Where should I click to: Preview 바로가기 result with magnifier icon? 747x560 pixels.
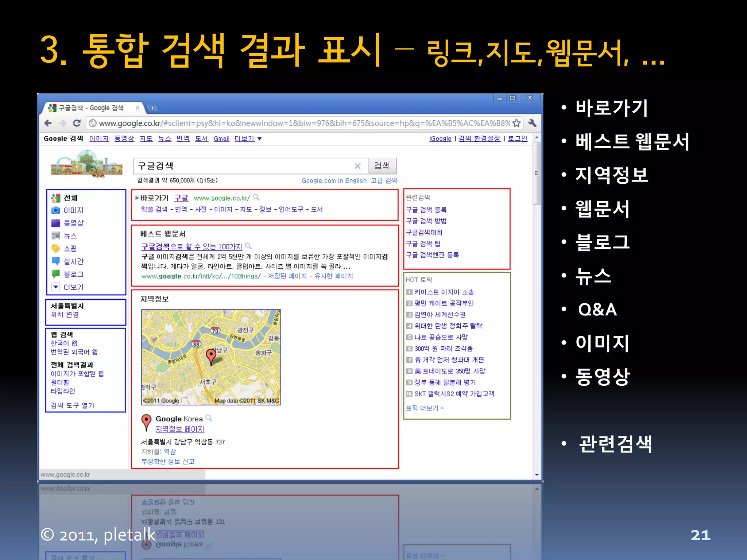(256, 197)
